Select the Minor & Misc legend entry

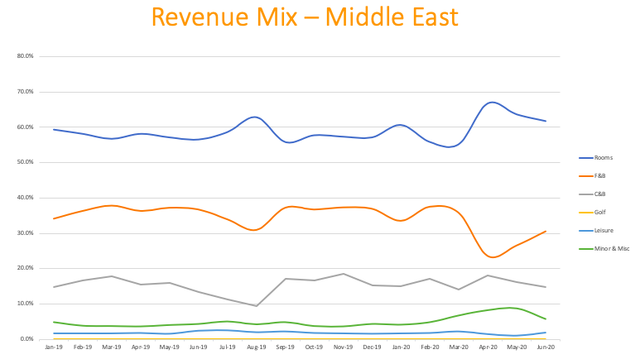[x=604, y=249]
